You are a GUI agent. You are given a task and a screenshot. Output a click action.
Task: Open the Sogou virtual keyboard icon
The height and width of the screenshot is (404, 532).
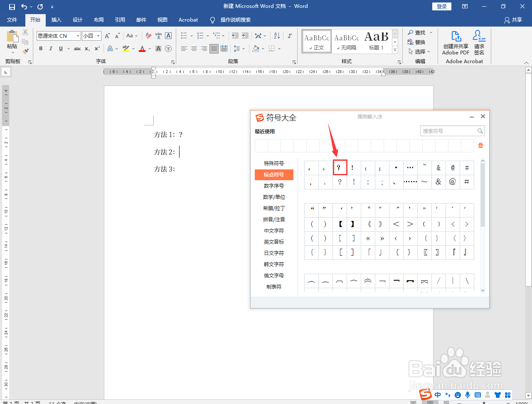pos(477,395)
